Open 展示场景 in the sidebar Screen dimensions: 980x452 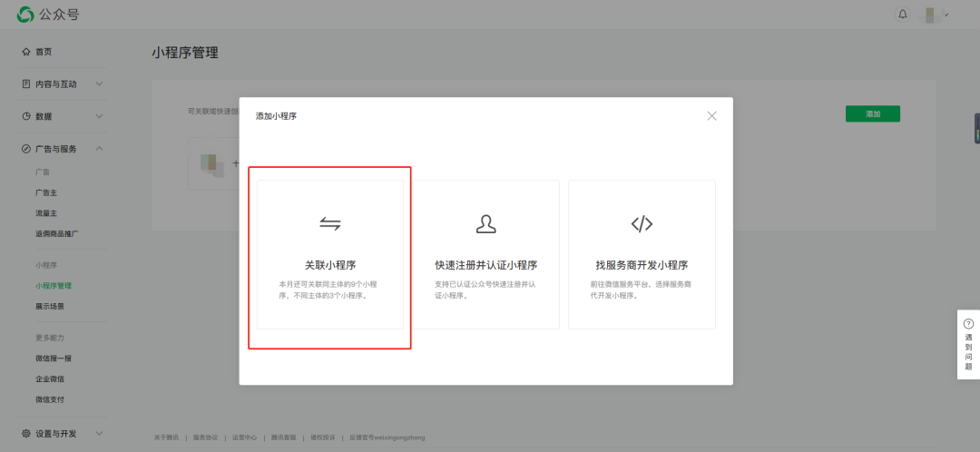[50, 307]
